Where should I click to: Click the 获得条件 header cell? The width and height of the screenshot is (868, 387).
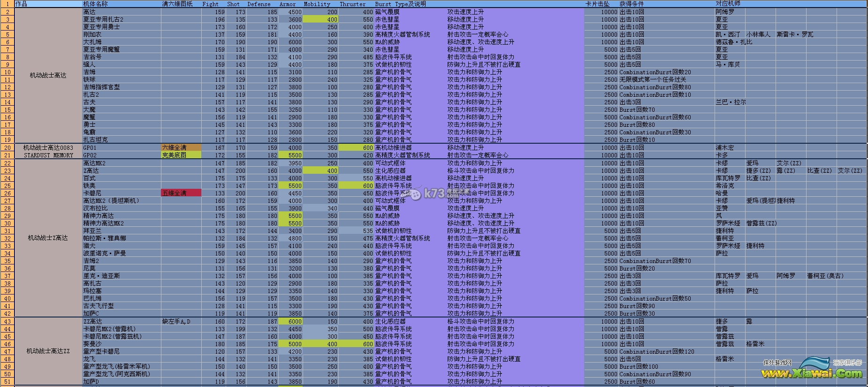[x=667, y=4]
